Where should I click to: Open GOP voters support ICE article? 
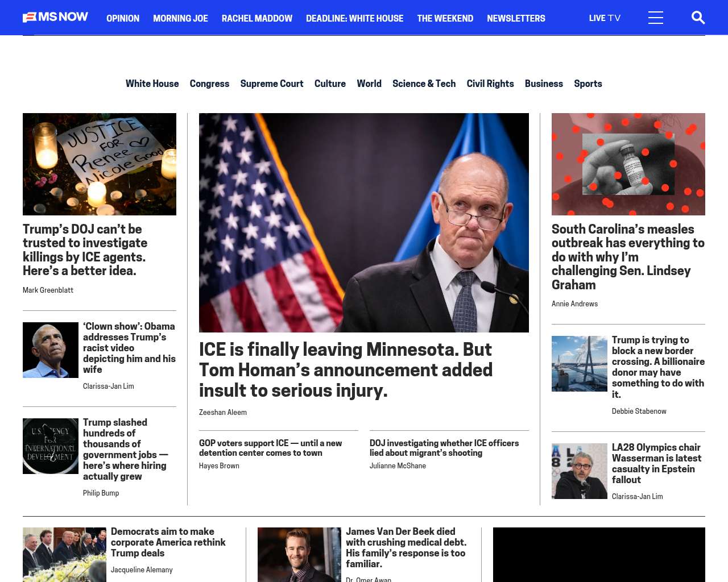(x=270, y=448)
